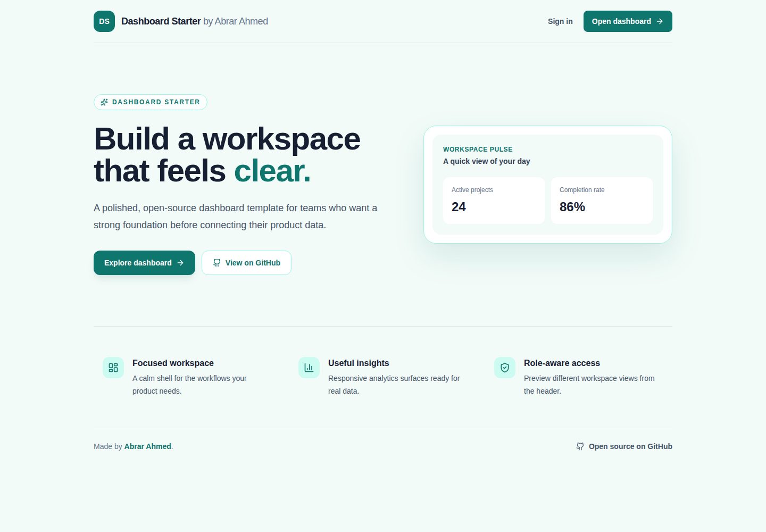766x532 pixels.
Task: Click 'A quick view of your day' text
Action: 487,161
